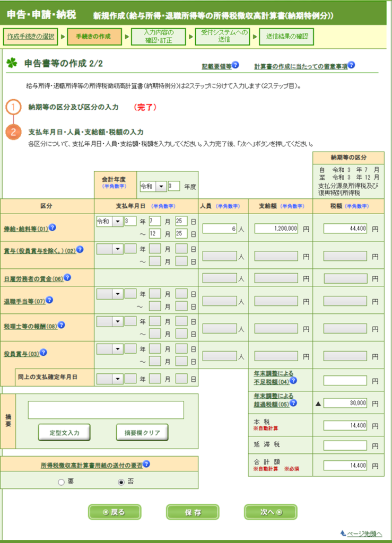The image size is (392, 543).
Task: Click help icon for 賞与(02)
Action: coord(80,249)
